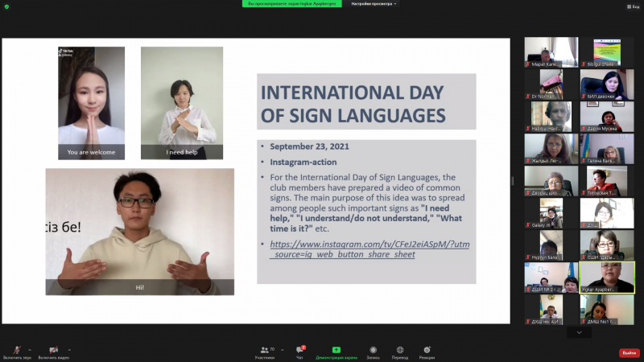Select the highlighted active speaker video thumbnail

(606, 277)
